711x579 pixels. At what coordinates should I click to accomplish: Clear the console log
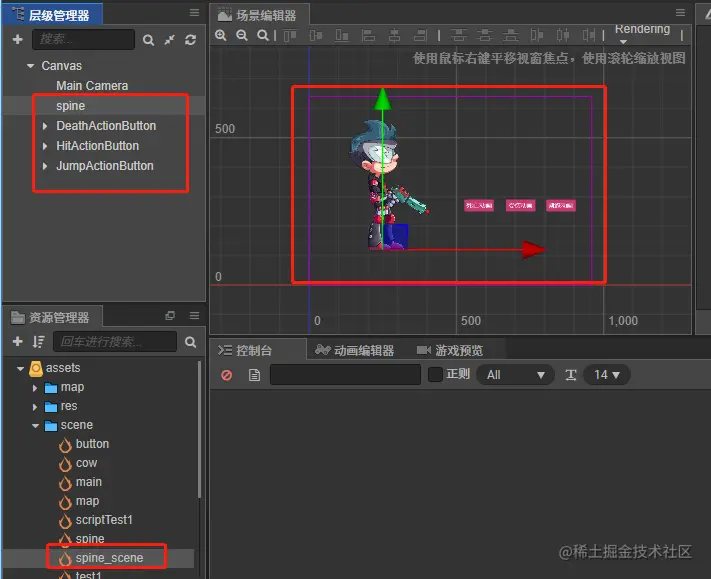tap(227, 375)
